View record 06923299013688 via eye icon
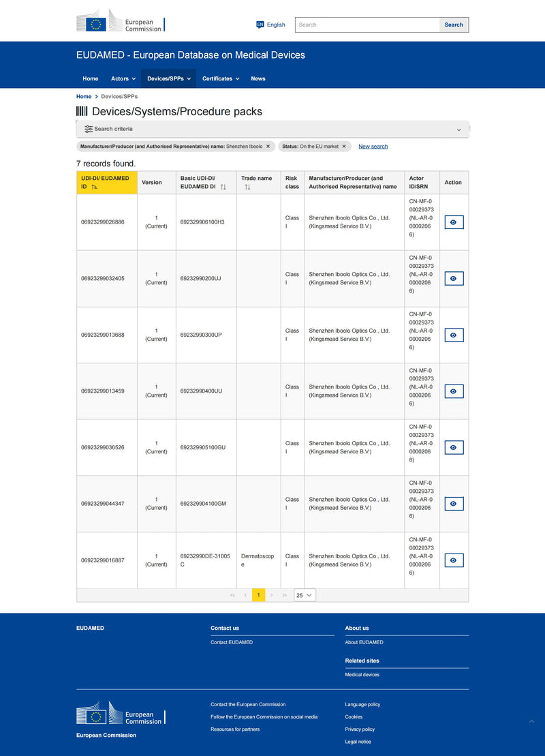Image resolution: width=545 pixels, height=756 pixels. coord(454,335)
